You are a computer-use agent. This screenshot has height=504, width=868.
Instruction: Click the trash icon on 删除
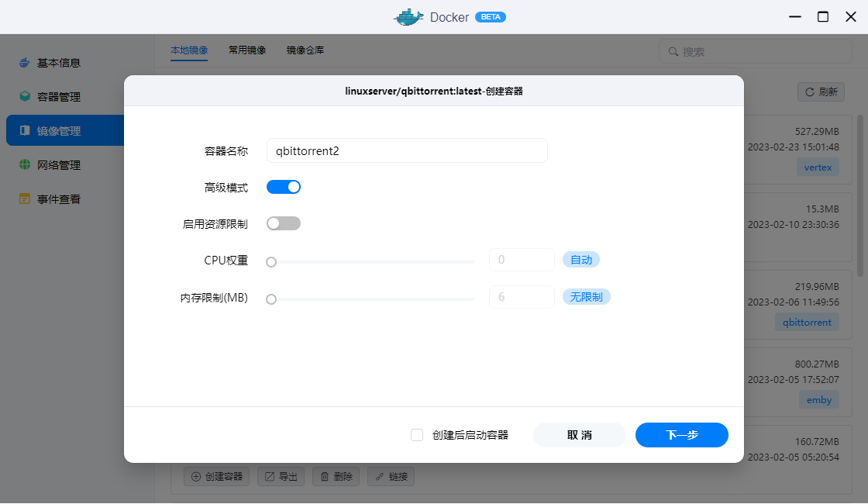325,476
